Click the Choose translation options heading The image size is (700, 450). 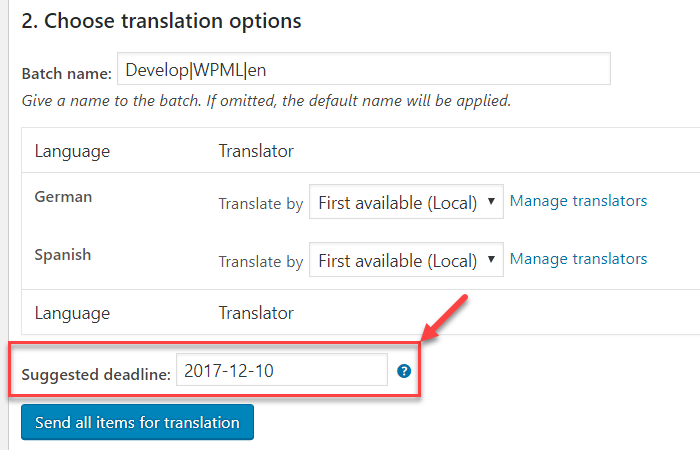tap(162, 21)
